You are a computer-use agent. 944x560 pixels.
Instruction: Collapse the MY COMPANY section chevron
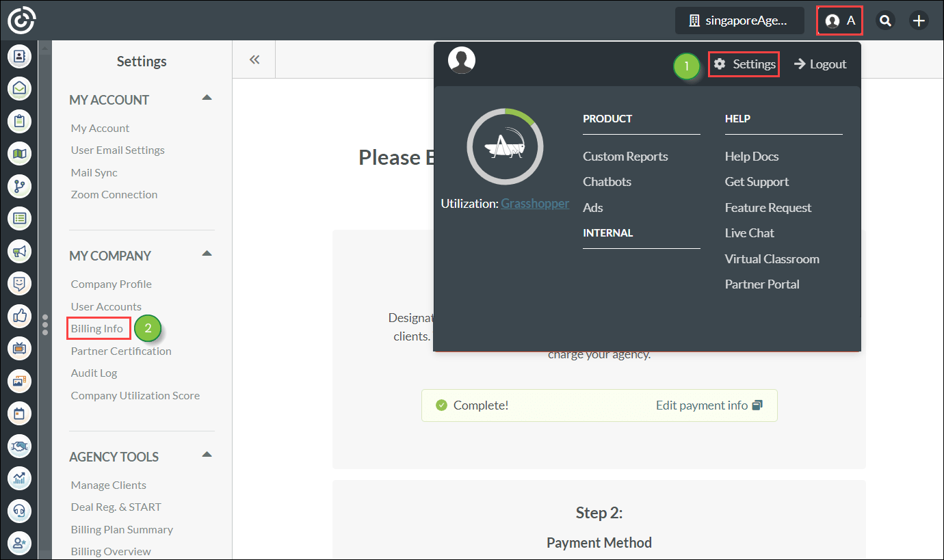207,253
